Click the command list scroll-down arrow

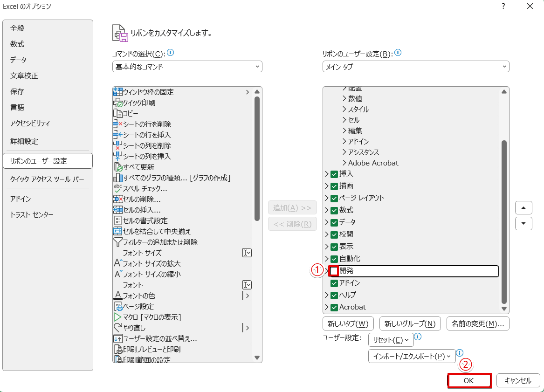click(x=257, y=358)
